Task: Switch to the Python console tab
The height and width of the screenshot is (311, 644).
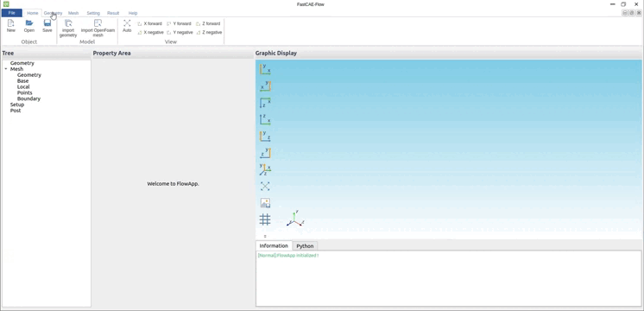Action: pyautogui.click(x=305, y=246)
